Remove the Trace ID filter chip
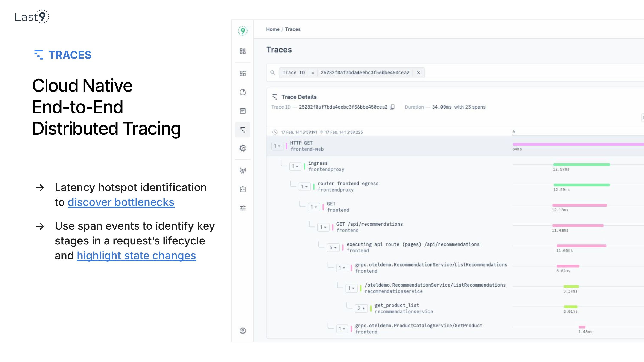The height and width of the screenshot is (362, 644). coord(419,73)
